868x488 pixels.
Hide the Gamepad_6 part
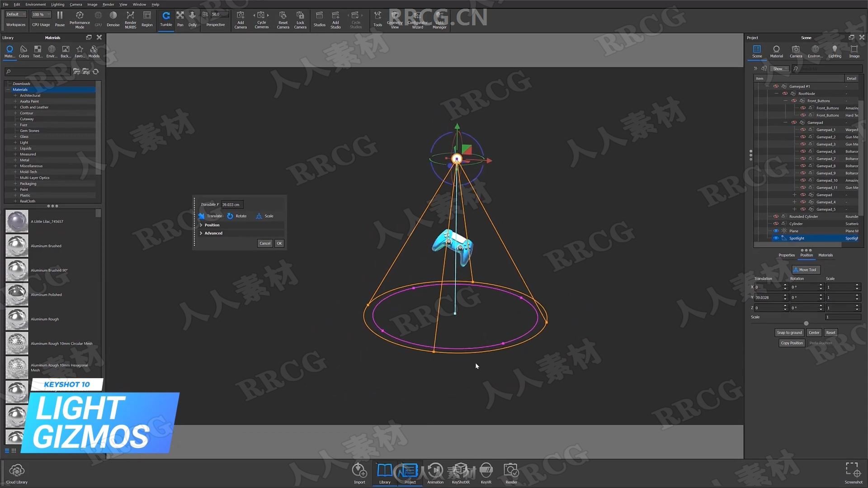pos(803,151)
